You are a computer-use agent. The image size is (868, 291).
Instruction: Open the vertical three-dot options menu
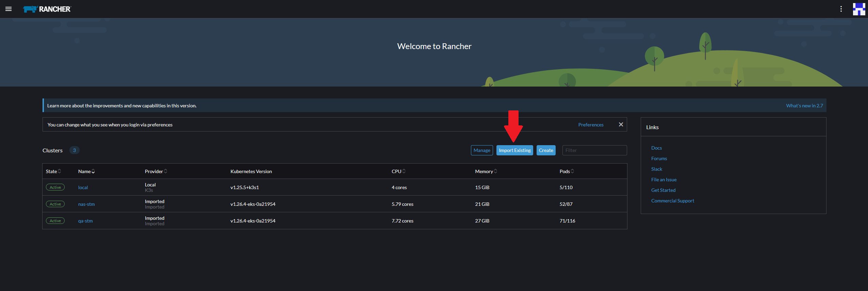(x=841, y=9)
